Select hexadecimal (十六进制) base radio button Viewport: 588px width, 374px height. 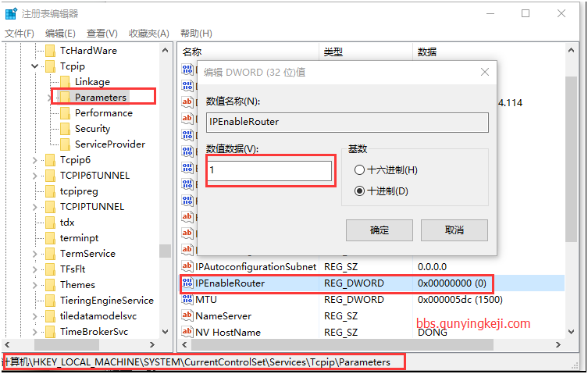359,170
